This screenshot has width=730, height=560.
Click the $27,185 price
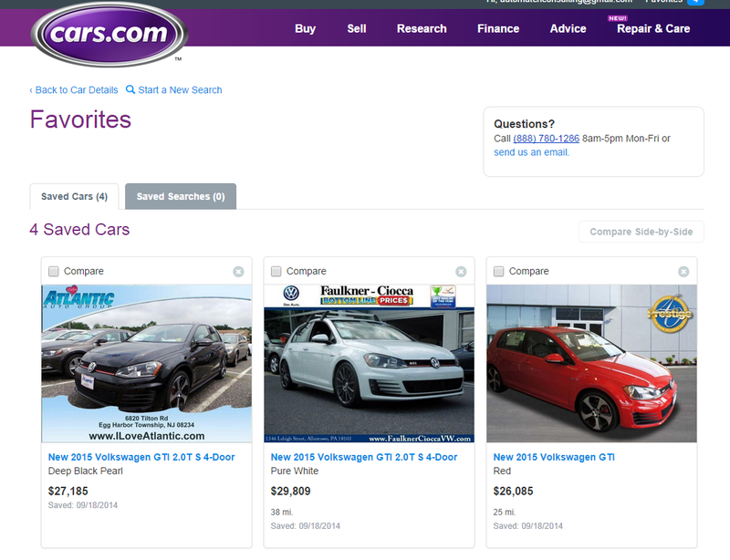point(68,491)
